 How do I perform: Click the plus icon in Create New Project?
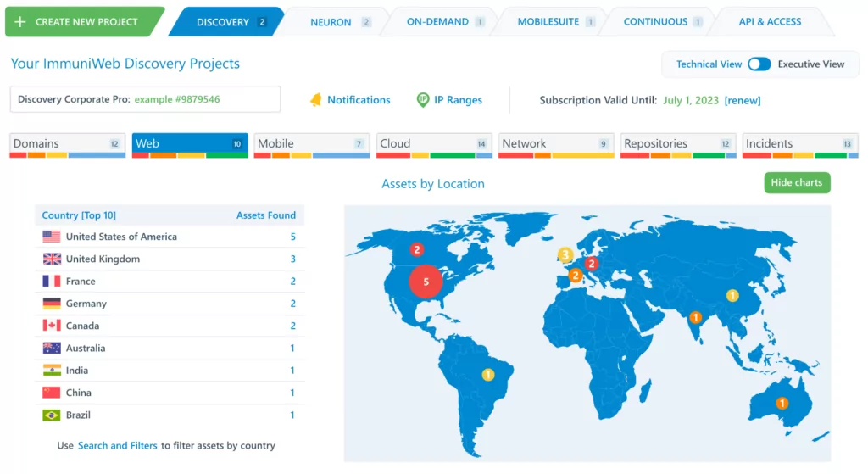tap(20, 21)
